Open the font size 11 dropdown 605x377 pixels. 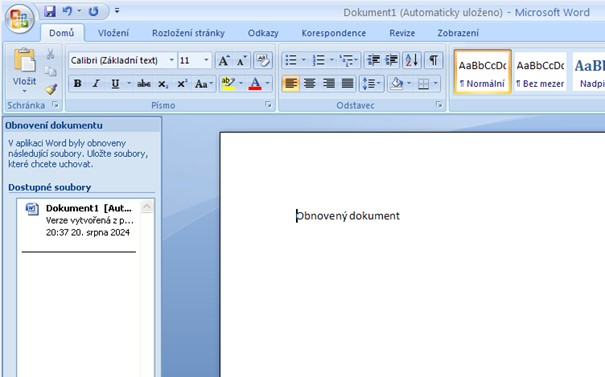point(206,61)
